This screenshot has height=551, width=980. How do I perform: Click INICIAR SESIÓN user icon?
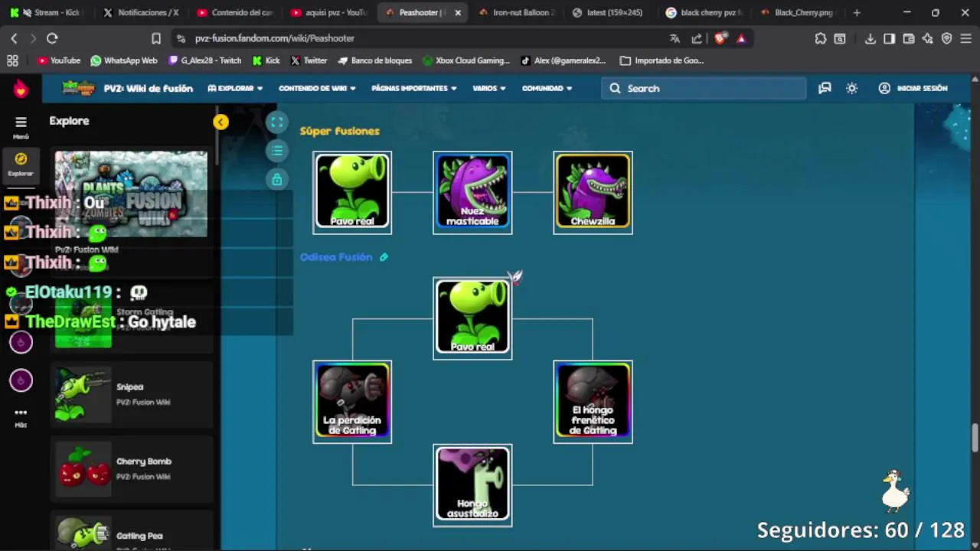(884, 88)
